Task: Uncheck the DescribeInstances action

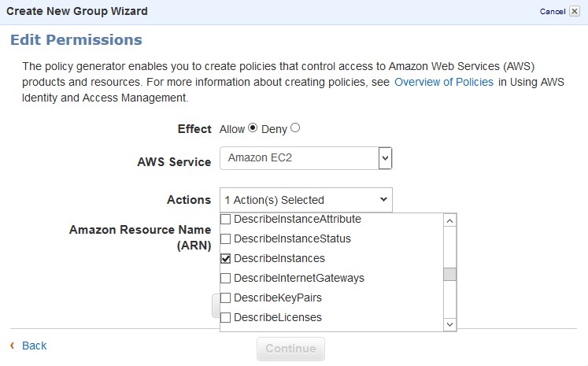Action: 226,258
